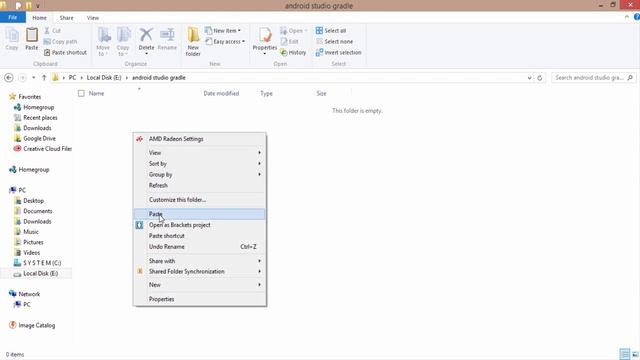Open the File tab
The image size is (640, 360).
coord(13,18)
